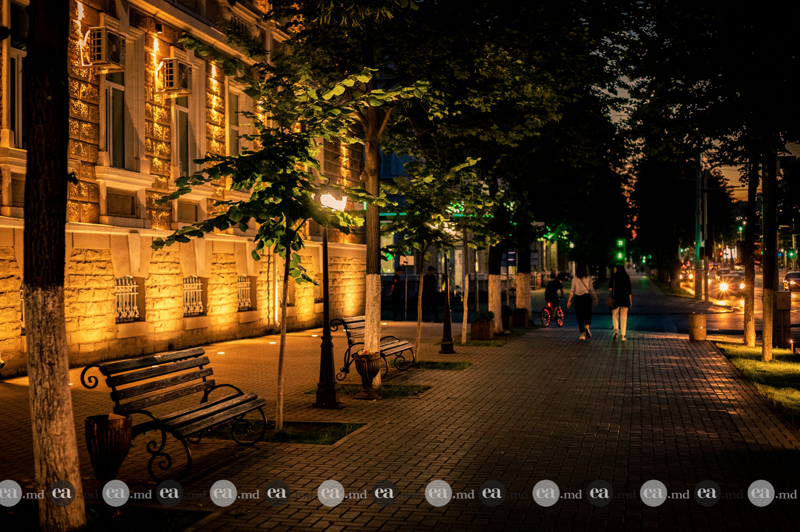Viewport: 800px width, 532px height.
Task: Click the first barred basement window
Action: [x=127, y=299]
